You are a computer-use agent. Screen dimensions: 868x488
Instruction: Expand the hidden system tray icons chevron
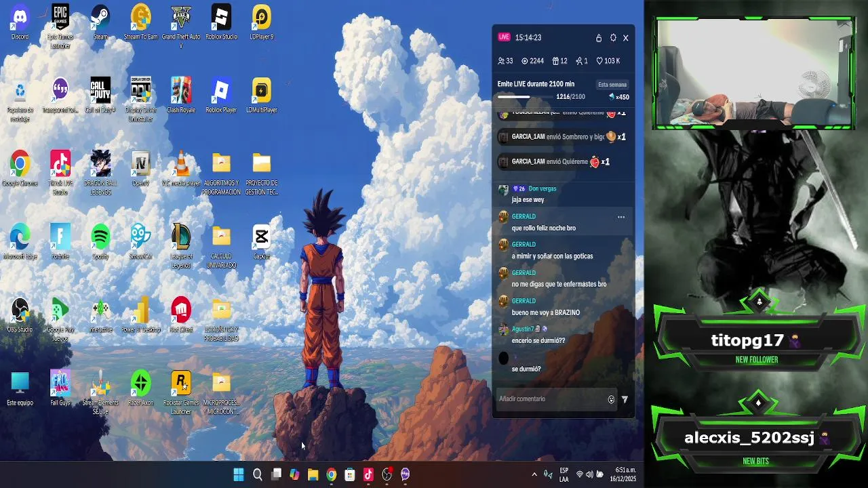[534, 474]
